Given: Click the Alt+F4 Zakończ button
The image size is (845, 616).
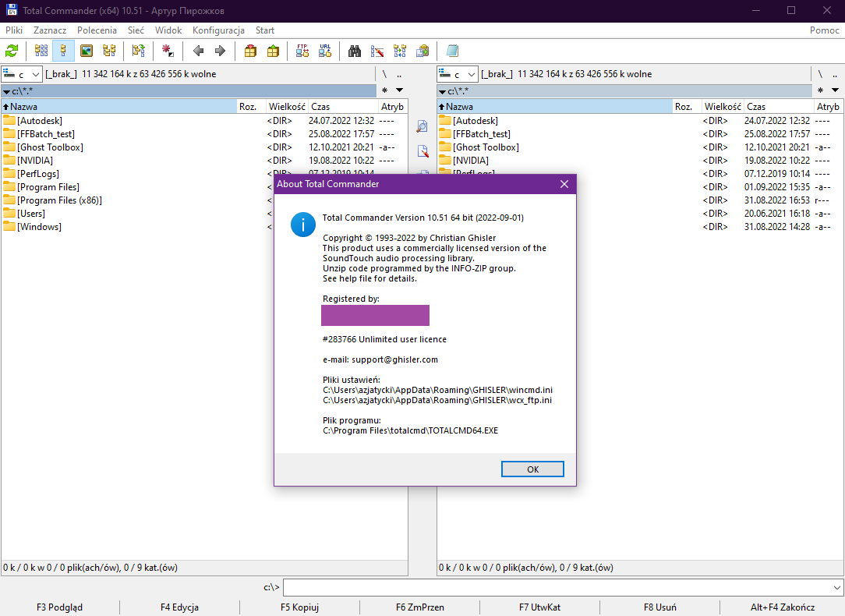Looking at the screenshot, I should (783, 607).
